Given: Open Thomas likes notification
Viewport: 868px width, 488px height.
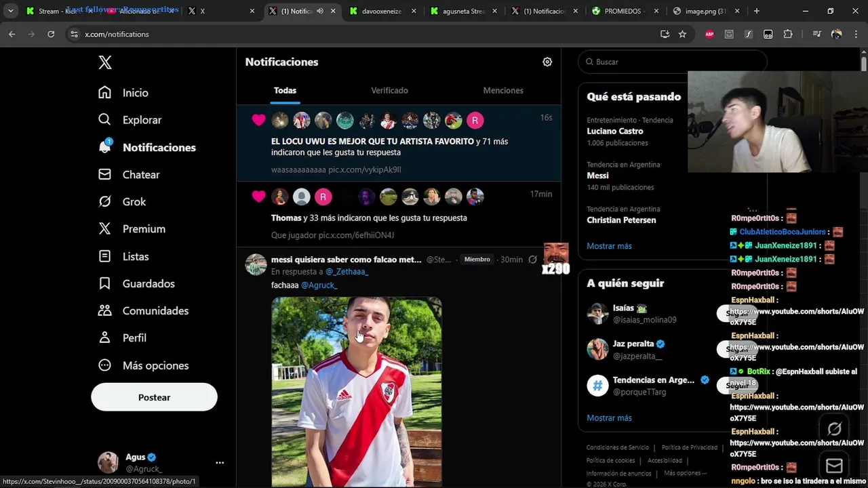Looking at the screenshot, I should pos(399,214).
